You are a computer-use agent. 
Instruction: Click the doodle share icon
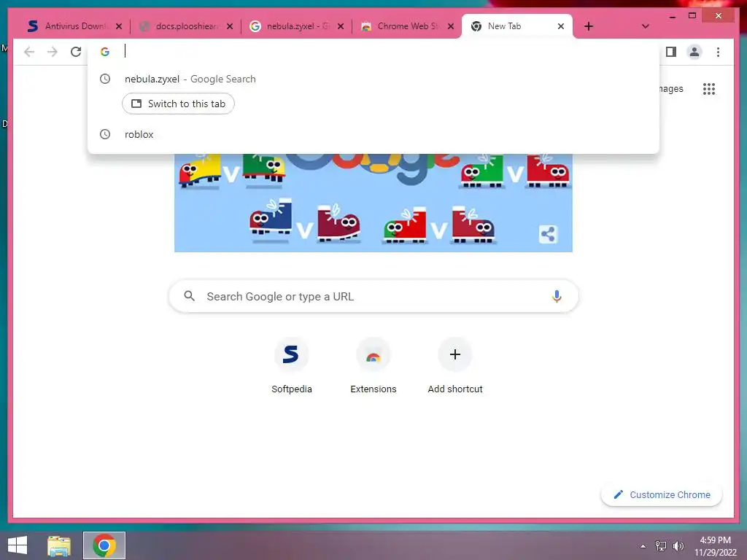pos(548,234)
